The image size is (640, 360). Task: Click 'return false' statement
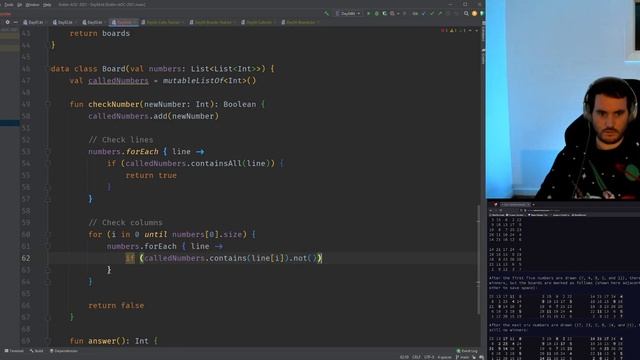pos(116,305)
